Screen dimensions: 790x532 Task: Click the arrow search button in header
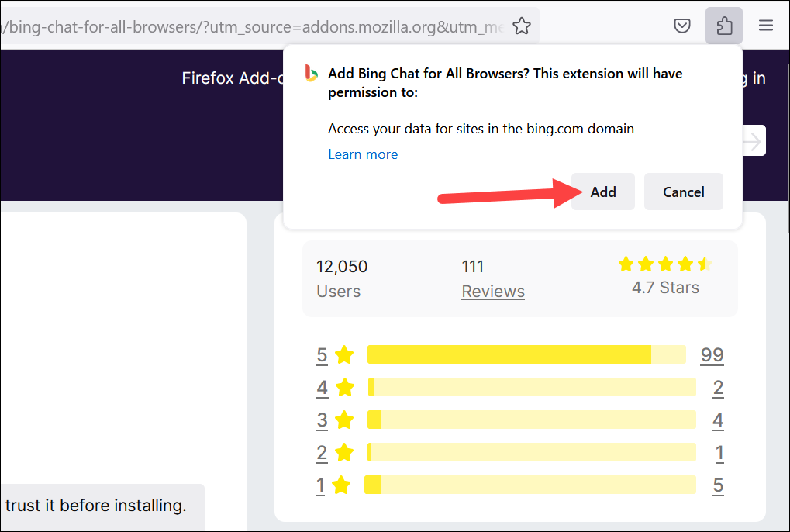pos(750,140)
